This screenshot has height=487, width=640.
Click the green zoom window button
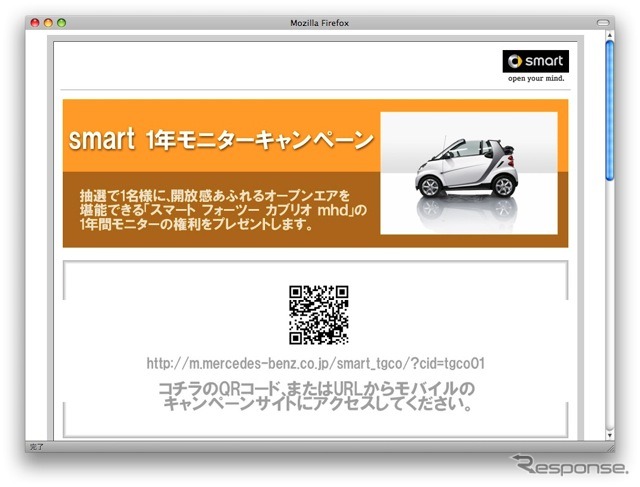click(x=62, y=23)
